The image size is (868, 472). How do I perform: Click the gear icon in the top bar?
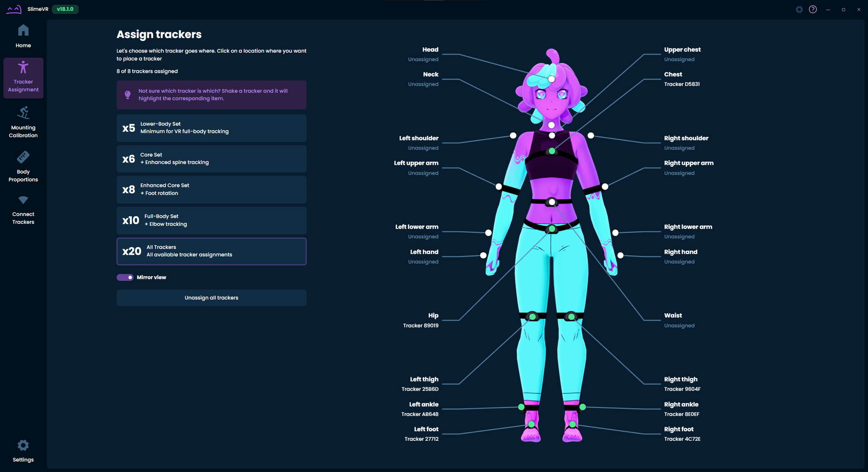pyautogui.click(x=799, y=9)
